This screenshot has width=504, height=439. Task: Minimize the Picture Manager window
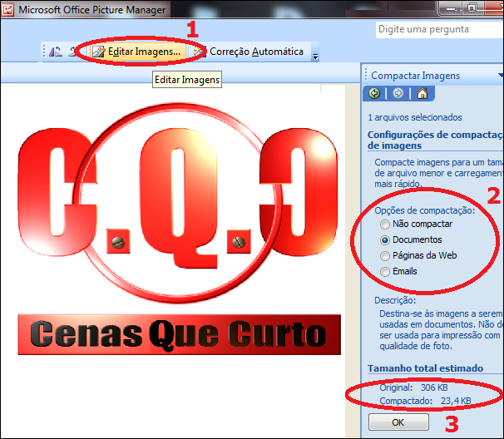click(451, 7)
